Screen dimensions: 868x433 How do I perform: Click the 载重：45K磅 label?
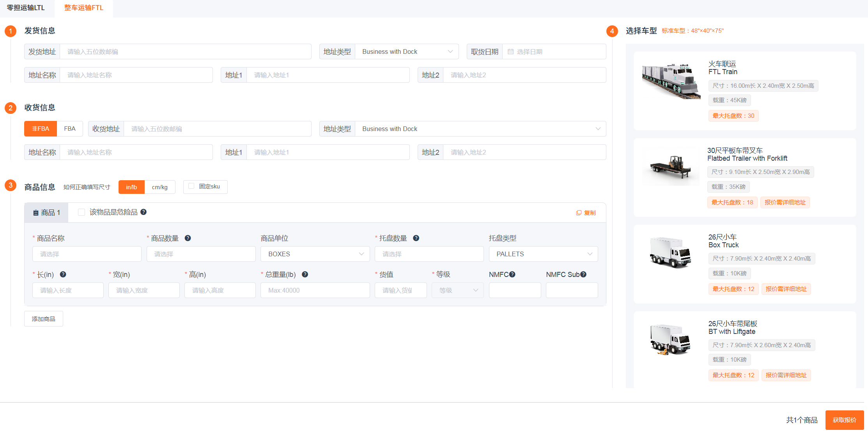[730, 100]
